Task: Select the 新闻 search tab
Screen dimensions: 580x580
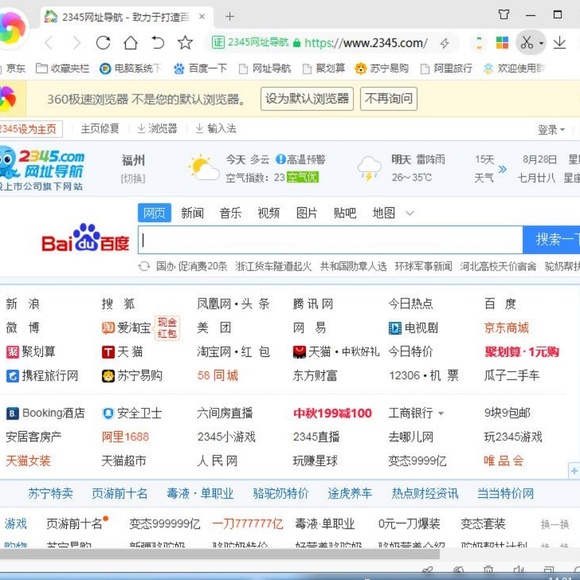Action: 192,213
